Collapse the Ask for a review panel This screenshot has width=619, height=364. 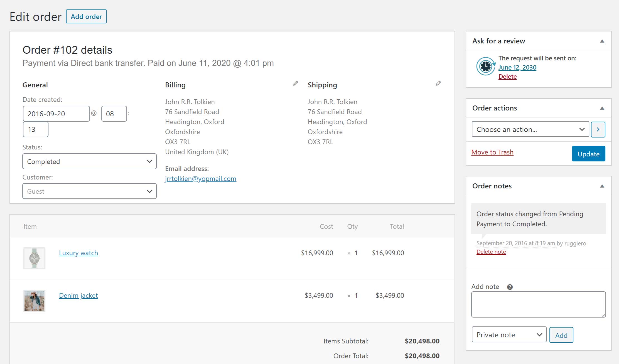coord(602,41)
